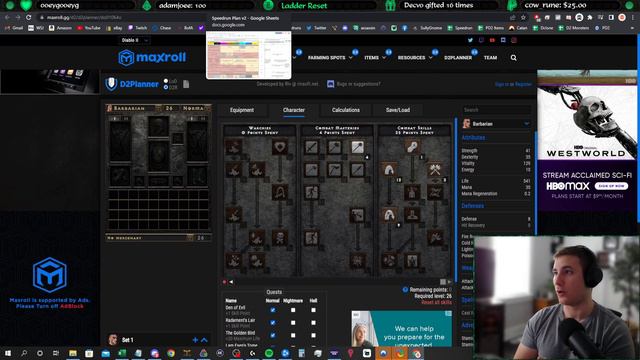This screenshot has width=640, height=360.
Task: Uncheck The Golden Bird Normal quest
Action: (x=273, y=335)
